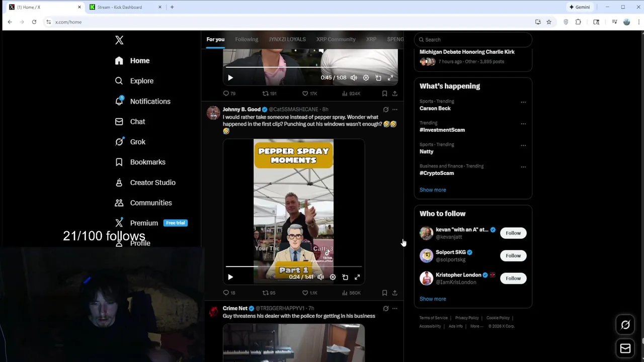The image size is (644, 362).
Task: Open more options for Natty trend
Action: [x=523, y=145]
